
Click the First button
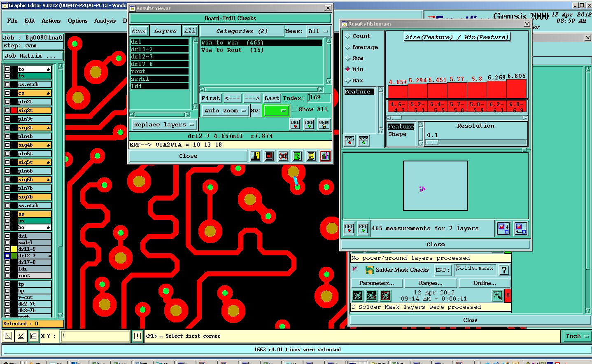(210, 98)
